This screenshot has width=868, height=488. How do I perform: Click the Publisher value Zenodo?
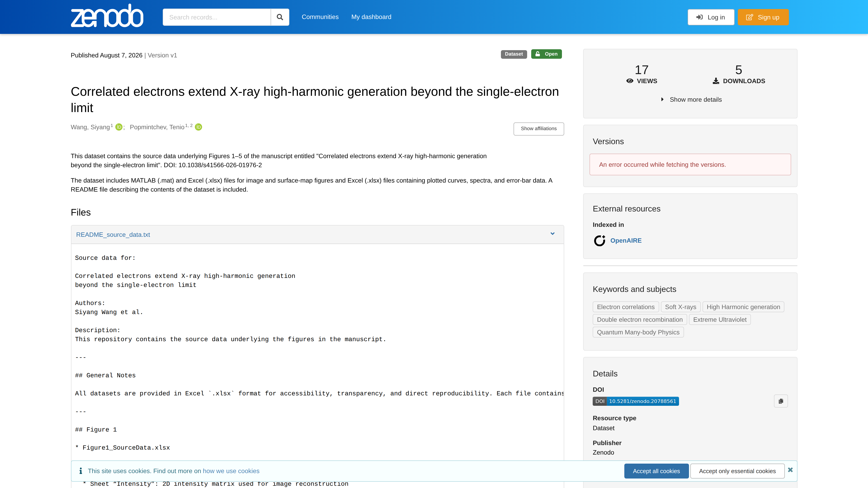click(x=603, y=453)
